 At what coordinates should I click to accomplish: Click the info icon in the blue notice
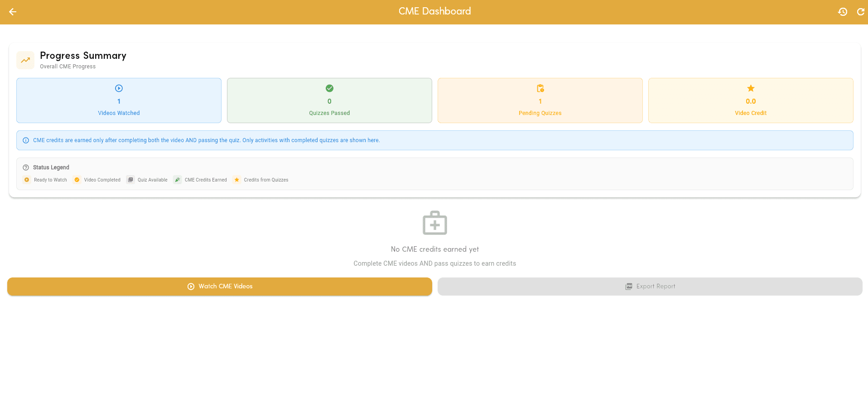[x=26, y=140]
